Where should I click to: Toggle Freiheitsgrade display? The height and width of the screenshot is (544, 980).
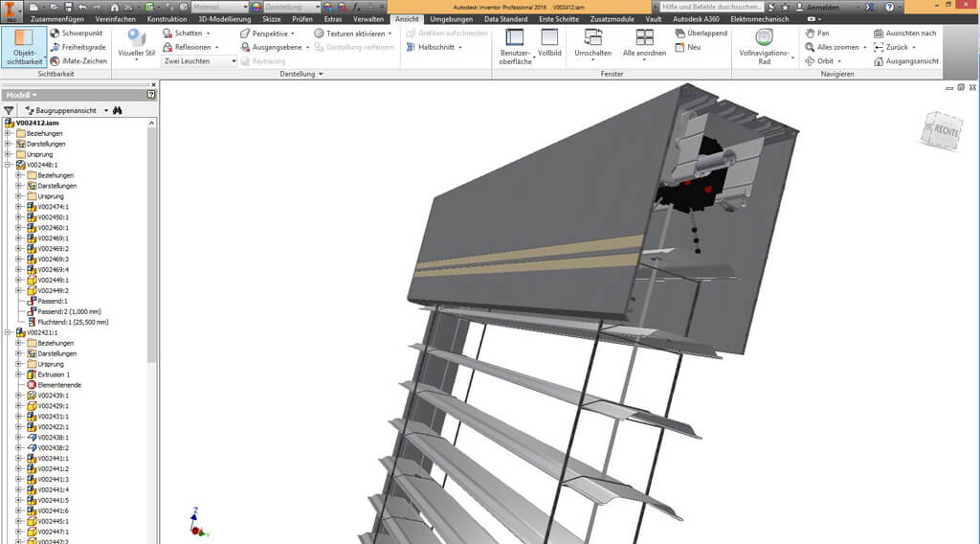click(x=80, y=47)
